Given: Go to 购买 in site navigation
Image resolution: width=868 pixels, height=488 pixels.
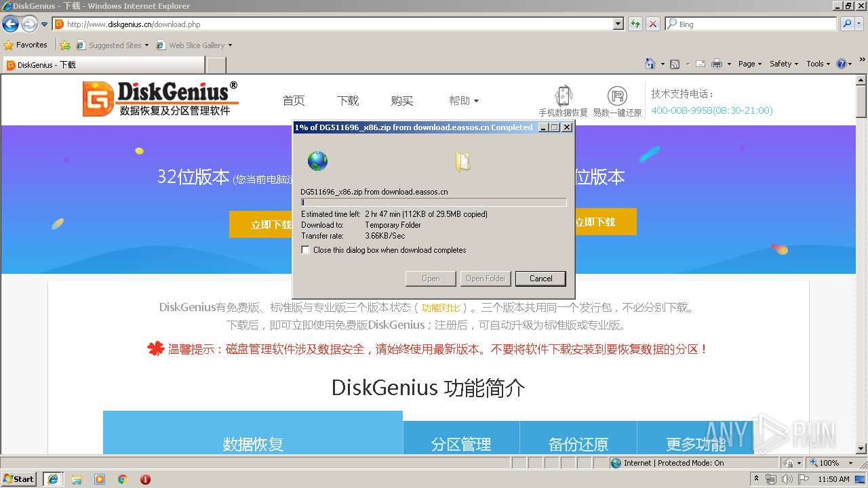Looking at the screenshot, I should click(402, 101).
